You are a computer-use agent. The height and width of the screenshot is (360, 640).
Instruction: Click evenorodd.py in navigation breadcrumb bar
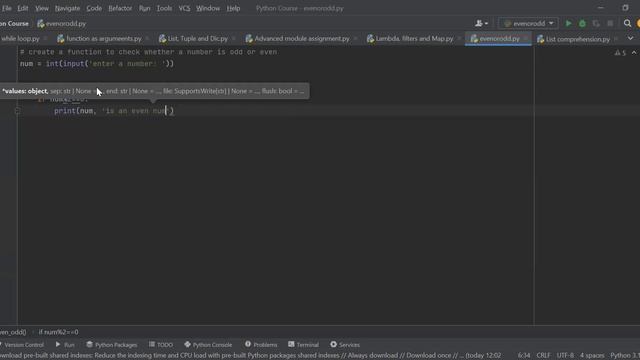[x=62, y=24]
